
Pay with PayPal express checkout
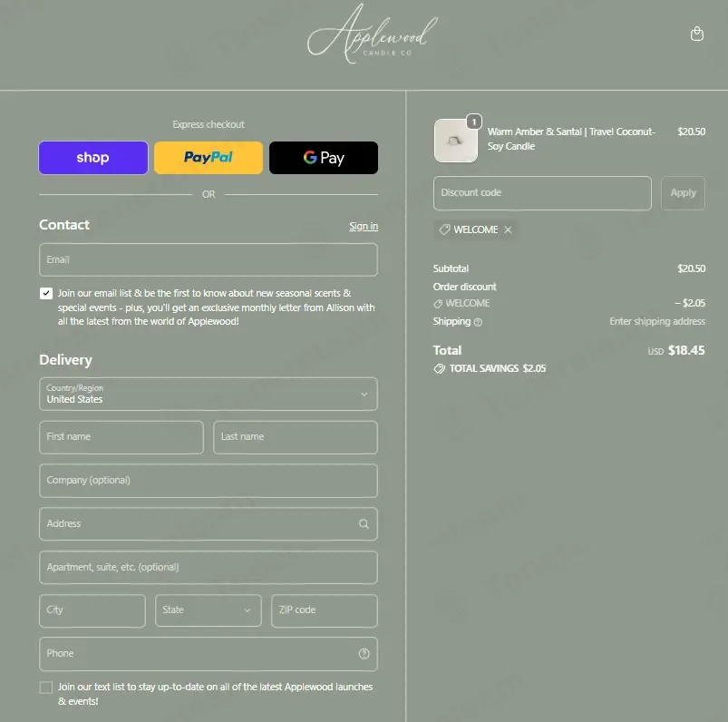(x=209, y=158)
